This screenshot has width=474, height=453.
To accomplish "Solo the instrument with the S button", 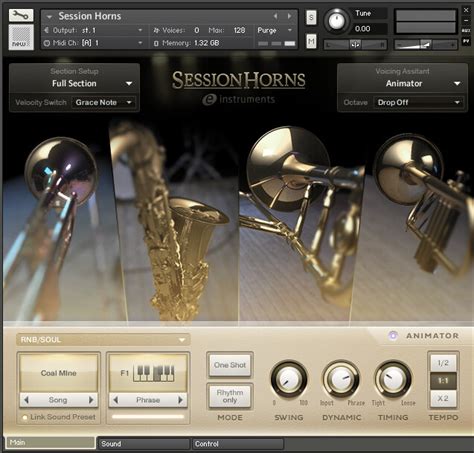I will (x=311, y=18).
